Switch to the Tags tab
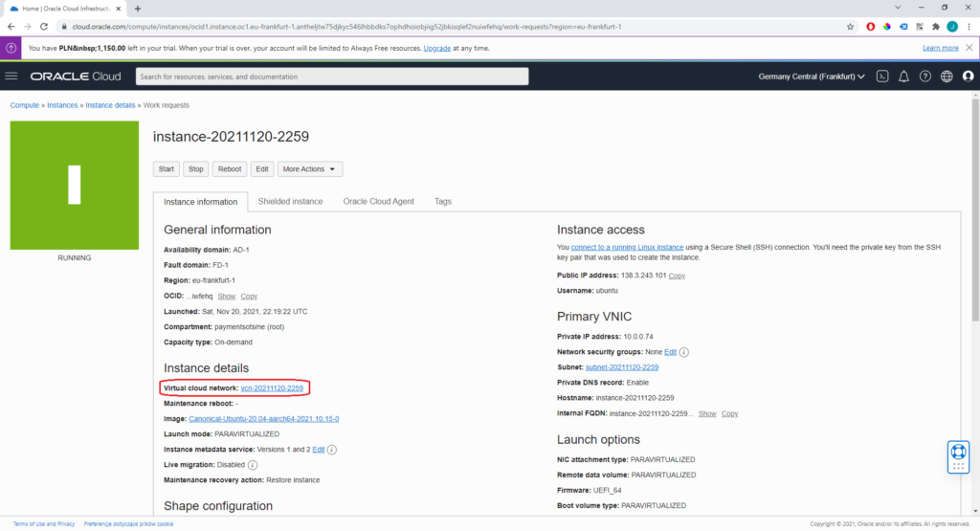This screenshot has height=531, width=980. (x=442, y=201)
